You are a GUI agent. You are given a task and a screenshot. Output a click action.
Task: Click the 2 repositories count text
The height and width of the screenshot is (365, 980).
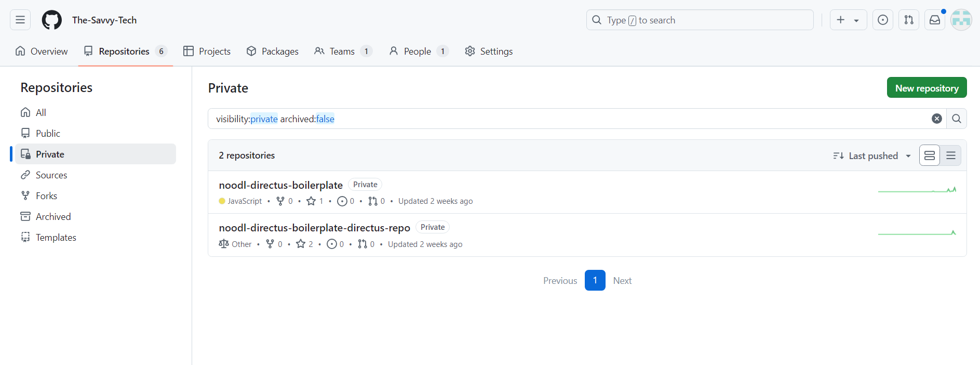pos(247,155)
